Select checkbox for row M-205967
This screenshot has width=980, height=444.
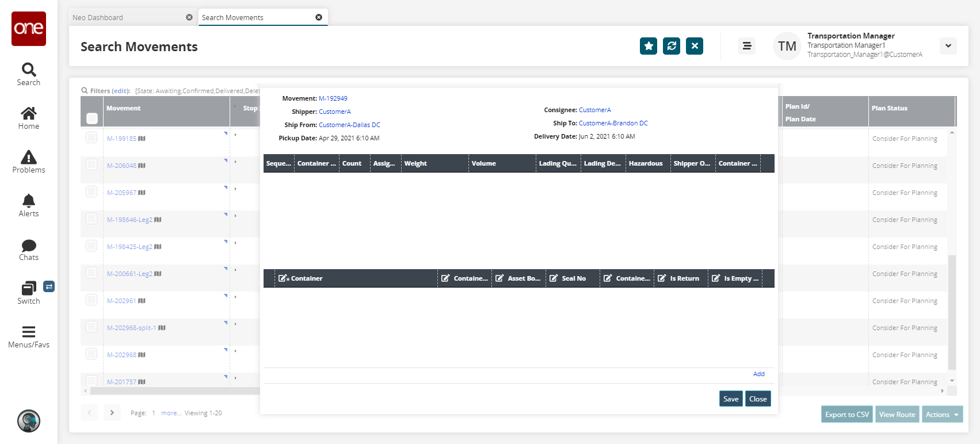click(91, 192)
